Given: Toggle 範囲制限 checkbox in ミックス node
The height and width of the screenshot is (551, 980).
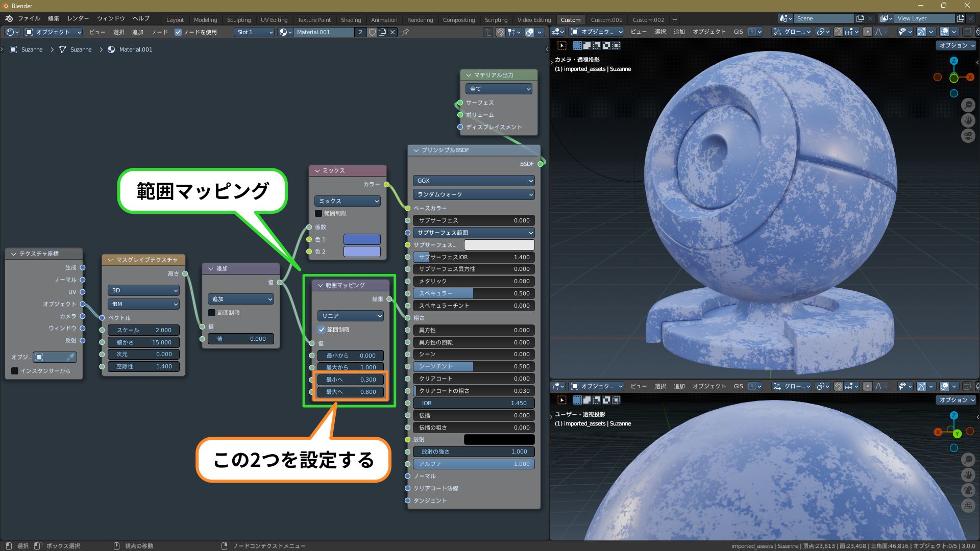Looking at the screenshot, I should [318, 213].
